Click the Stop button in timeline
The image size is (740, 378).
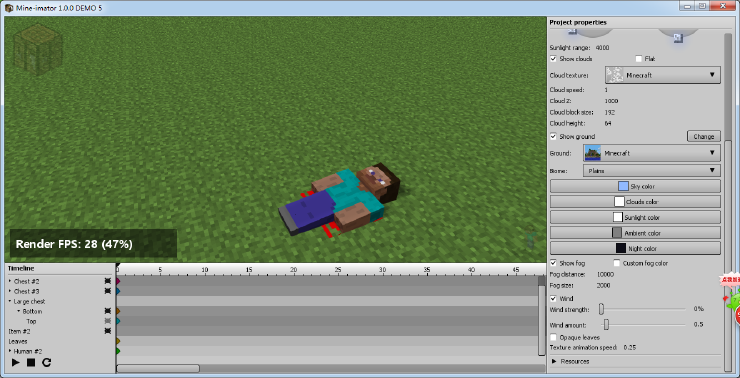(31, 362)
